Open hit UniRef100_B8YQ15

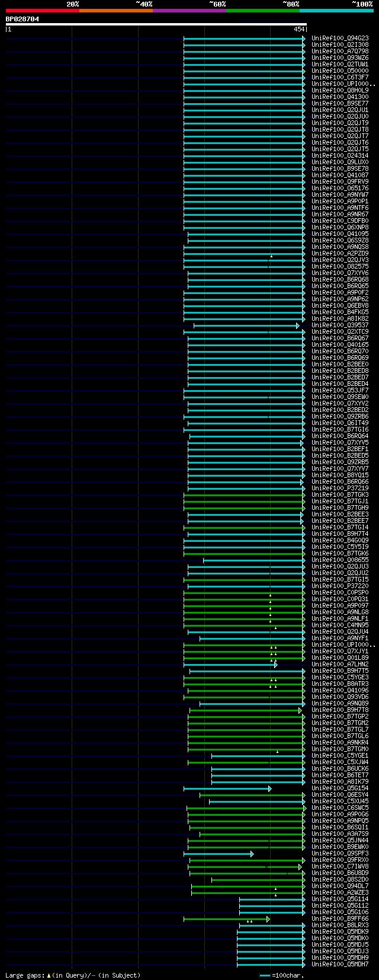point(340,475)
